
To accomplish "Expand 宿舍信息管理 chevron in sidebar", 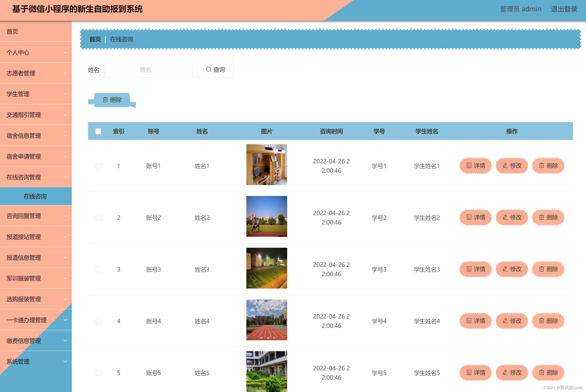I will [x=65, y=135].
